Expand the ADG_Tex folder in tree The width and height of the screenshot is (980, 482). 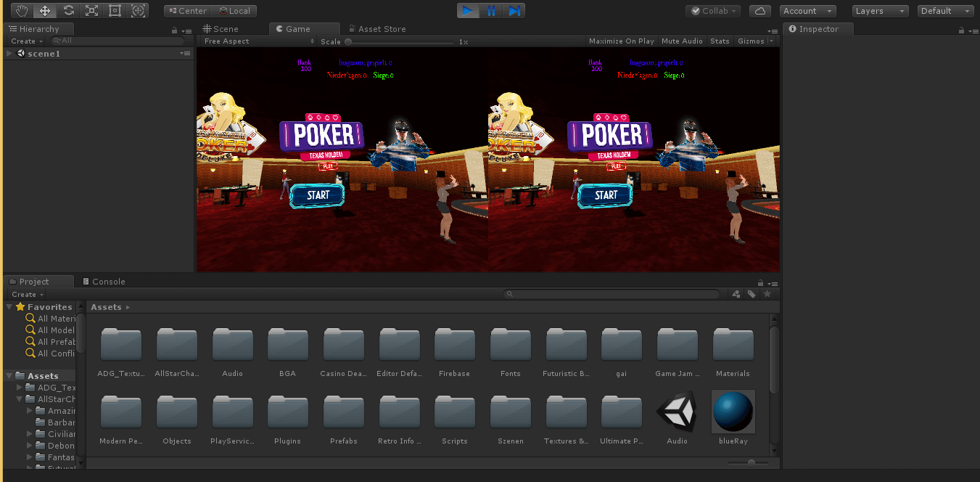tap(20, 388)
